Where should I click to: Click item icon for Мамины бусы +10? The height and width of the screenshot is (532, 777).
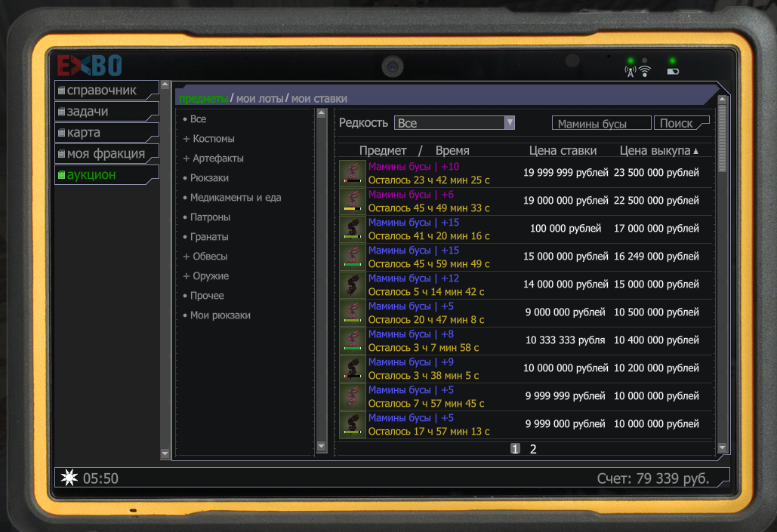pyautogui.click(x=353, y=173)
